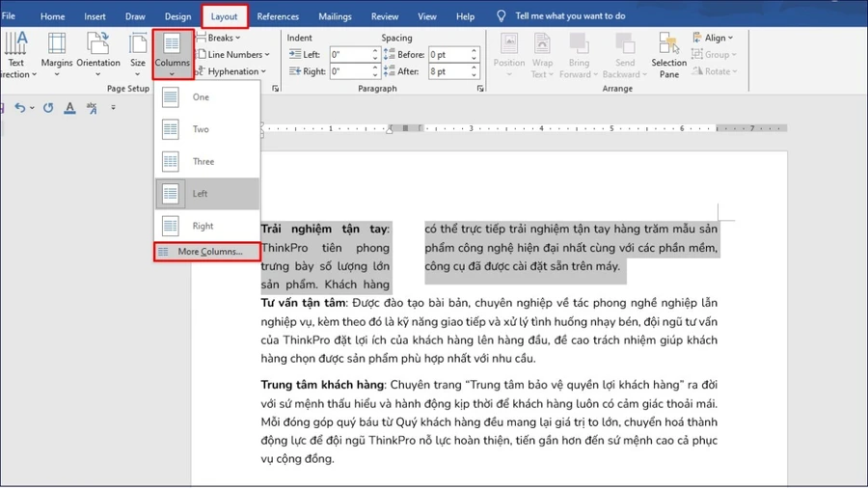868x488 pixels.
Task: Open the Margins tool
Action: click(57, 54)
